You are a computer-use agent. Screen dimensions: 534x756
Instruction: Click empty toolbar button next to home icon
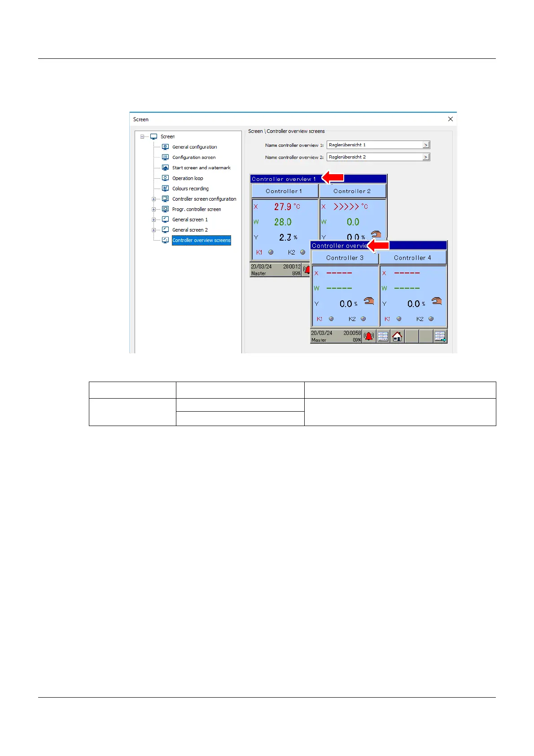pos(411,336)
